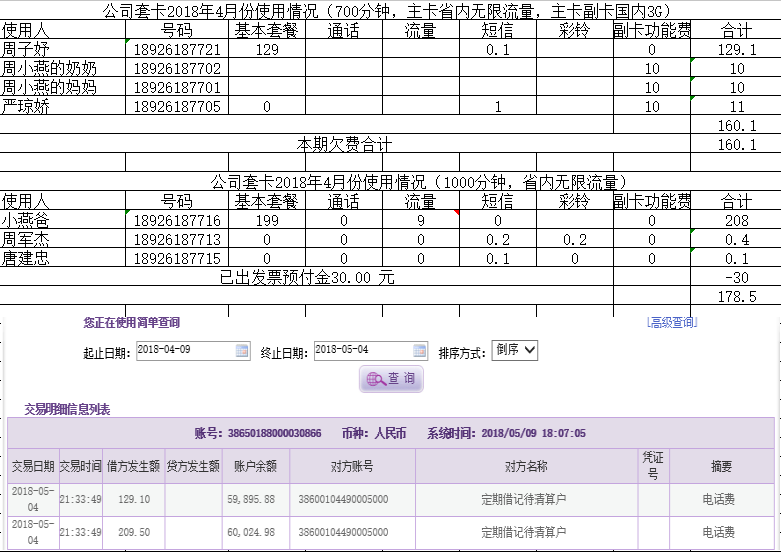Click the 查询 search button
Image resolution: width=781 pixels, height=552 pixels.
391,379
